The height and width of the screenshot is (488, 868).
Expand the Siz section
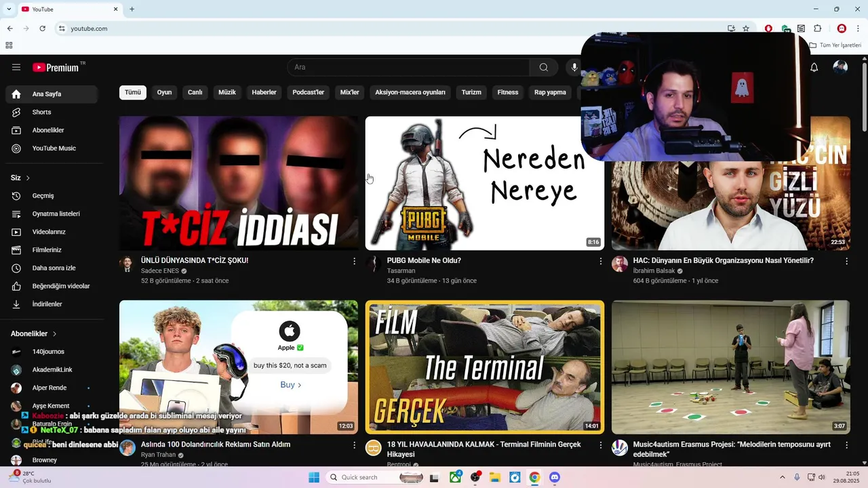click(21, 178)
